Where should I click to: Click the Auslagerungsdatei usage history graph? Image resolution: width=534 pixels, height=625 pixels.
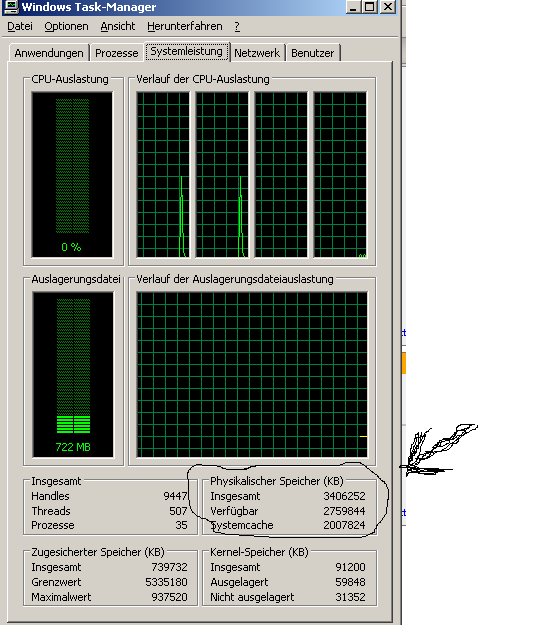pos(252,375)
